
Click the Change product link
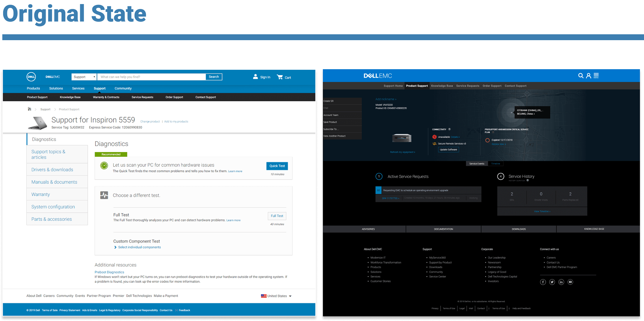pyautogui.click(x=150, y=122)
